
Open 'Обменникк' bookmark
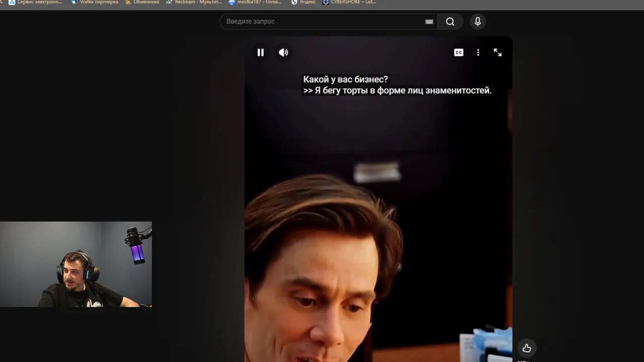[142, 3]
